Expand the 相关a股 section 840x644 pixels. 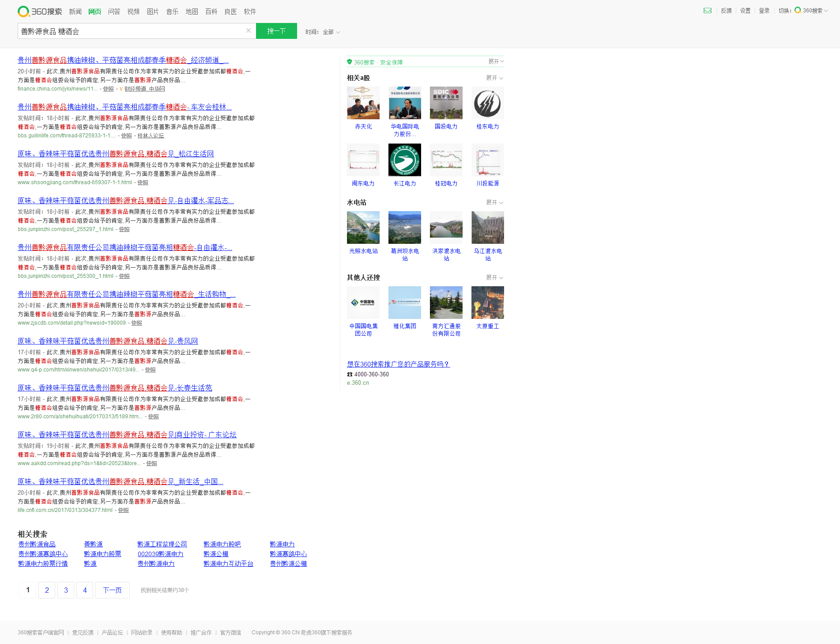[x=494, y=78]
